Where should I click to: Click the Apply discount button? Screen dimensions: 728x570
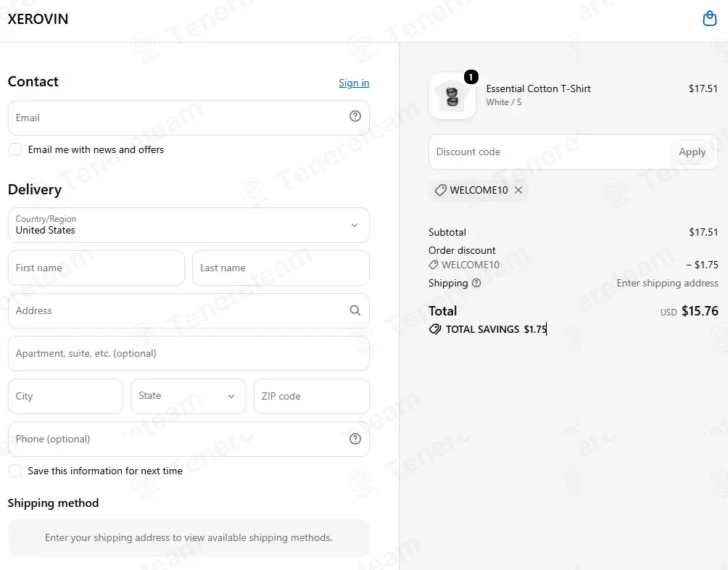click(x=692, y=152)
